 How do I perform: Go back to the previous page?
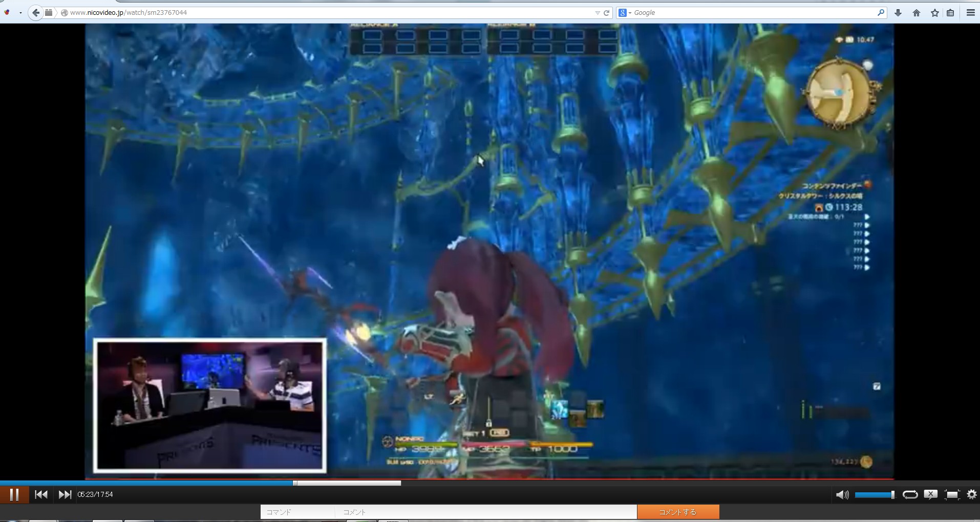pyautogui.click(x=35, y=13)
